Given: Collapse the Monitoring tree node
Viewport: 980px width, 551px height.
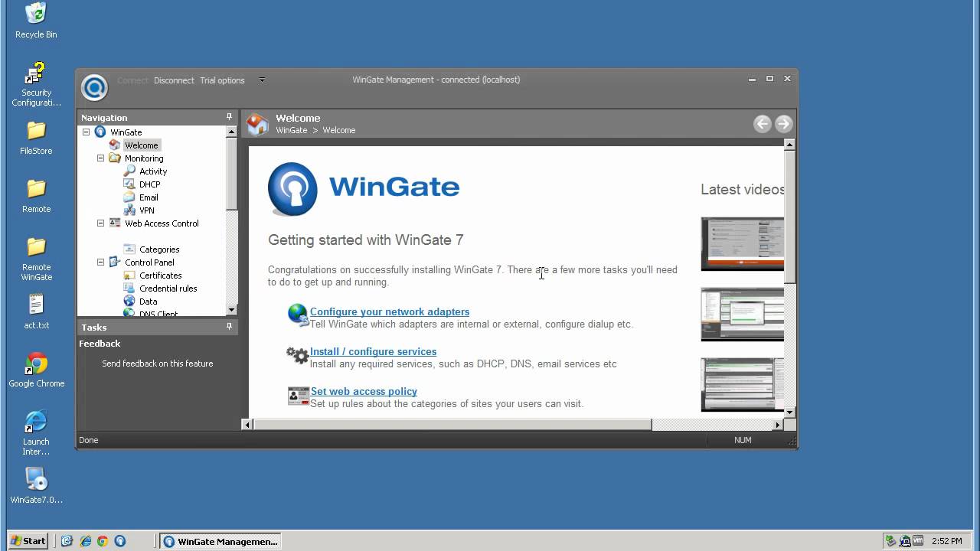Looking at the screenshot, I should [x=100, y=158].
